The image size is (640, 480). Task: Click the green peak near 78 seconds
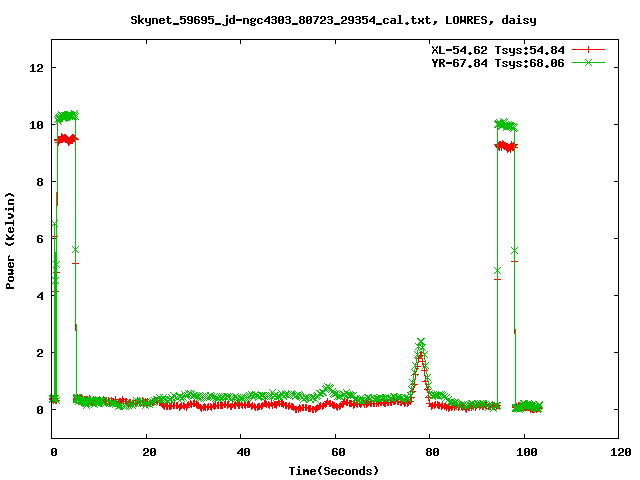[x=421, y=342]
